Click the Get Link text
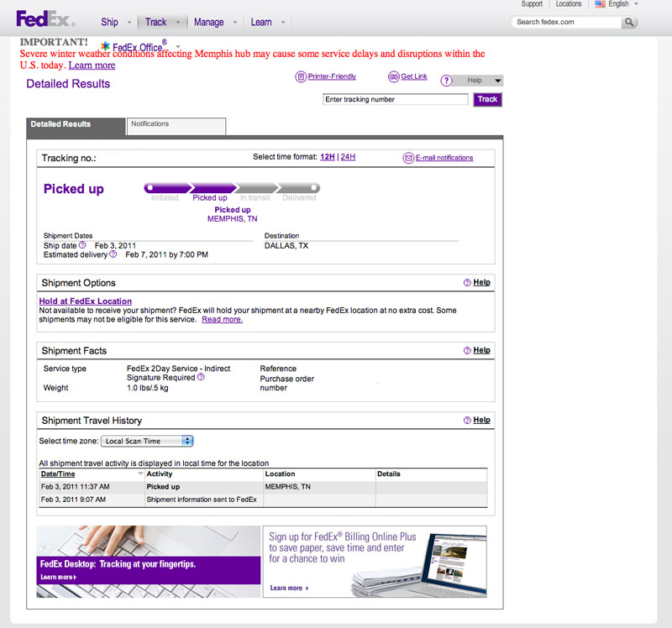The width and height of the screenshot is (672, 628). 414,76
